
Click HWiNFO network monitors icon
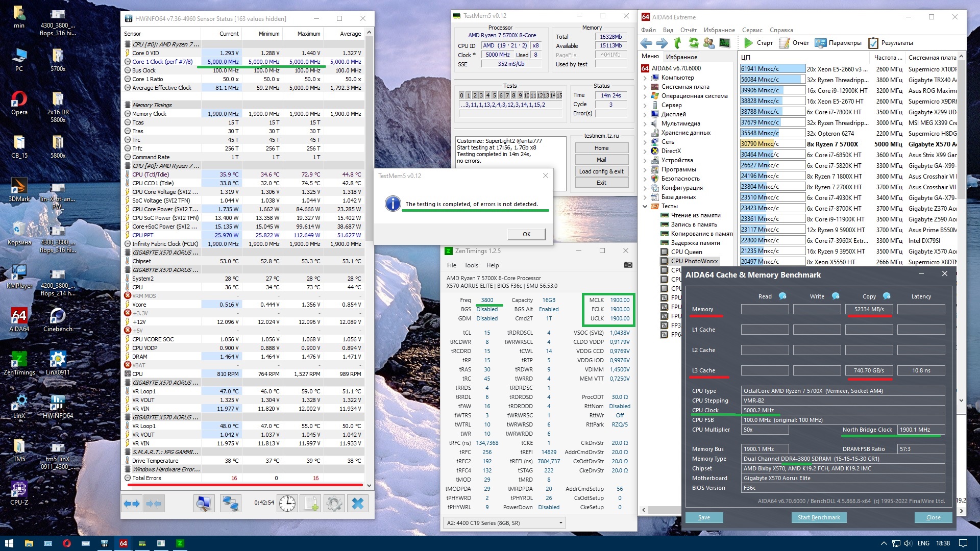pos(230,504)
